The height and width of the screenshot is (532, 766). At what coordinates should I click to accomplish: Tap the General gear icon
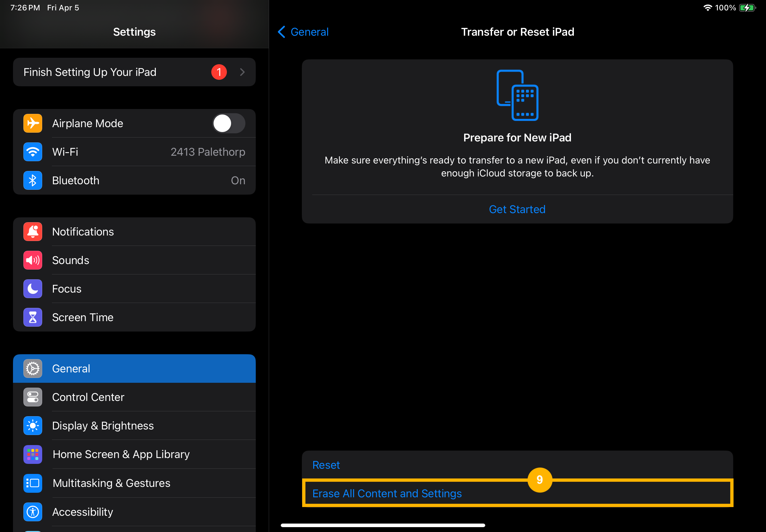[33, 369]
